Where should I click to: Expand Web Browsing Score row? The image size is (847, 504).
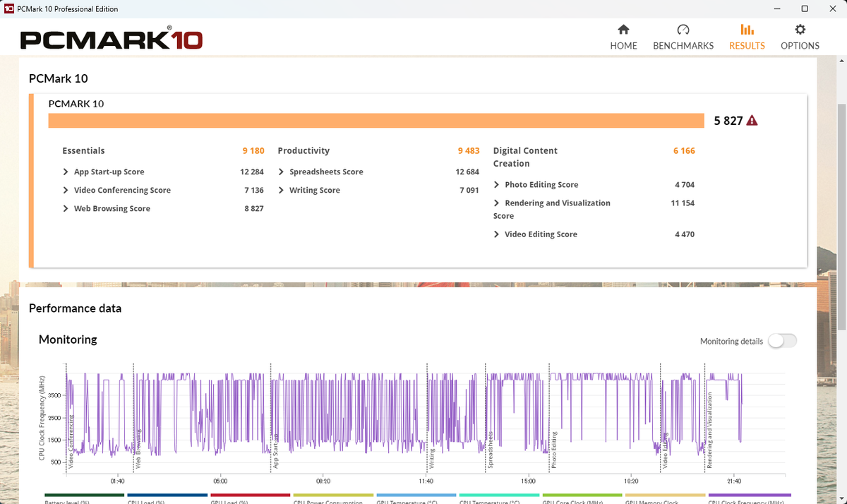(66, 209)
